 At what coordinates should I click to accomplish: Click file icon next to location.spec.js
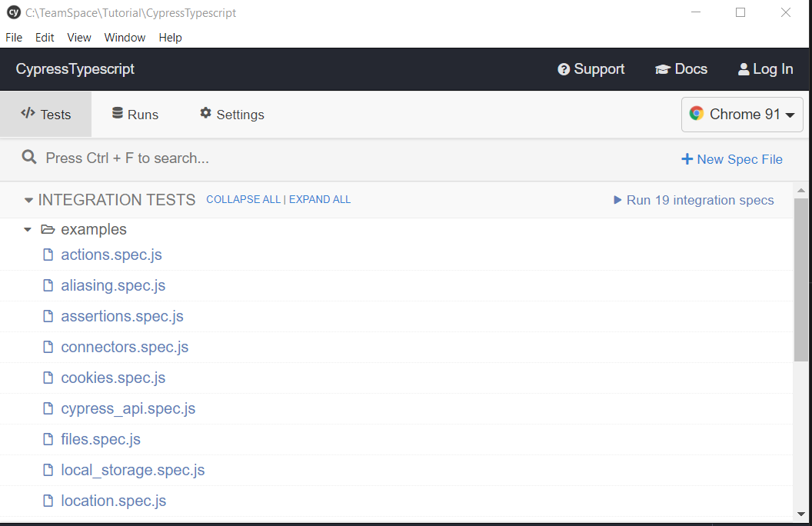tap(48, 501)
